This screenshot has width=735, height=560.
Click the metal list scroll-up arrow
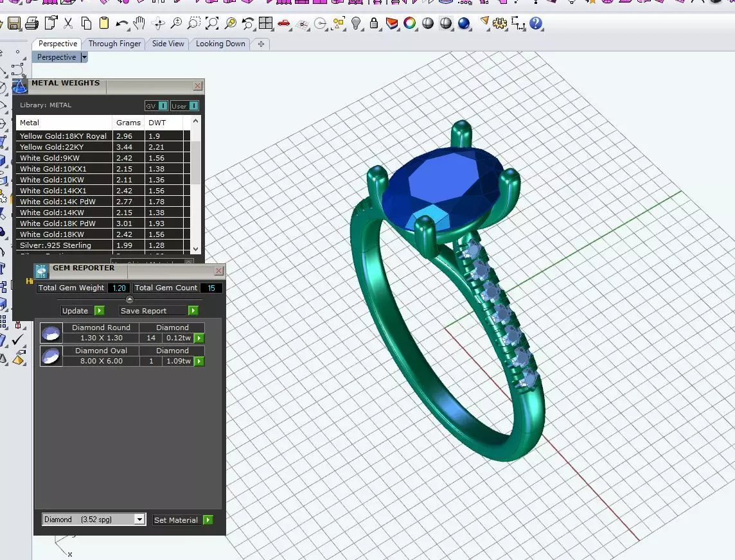point(196,121)
